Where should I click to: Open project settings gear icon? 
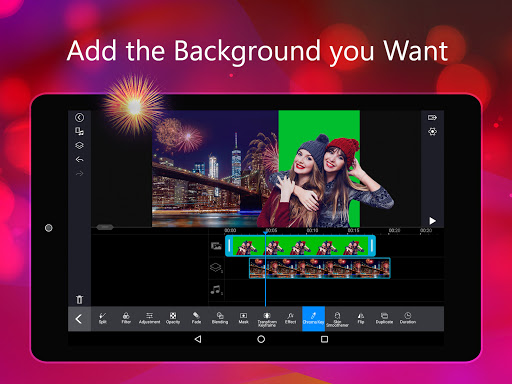tap(432, 132)
